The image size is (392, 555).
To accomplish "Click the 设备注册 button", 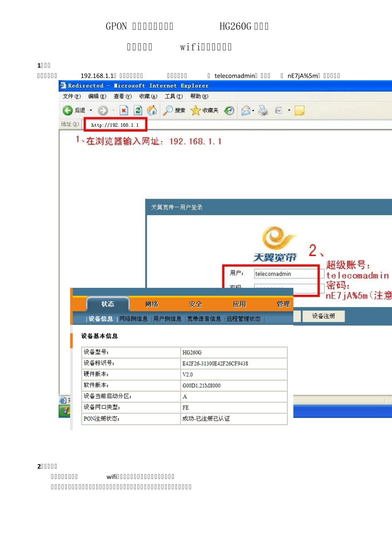I will [324, 316].
